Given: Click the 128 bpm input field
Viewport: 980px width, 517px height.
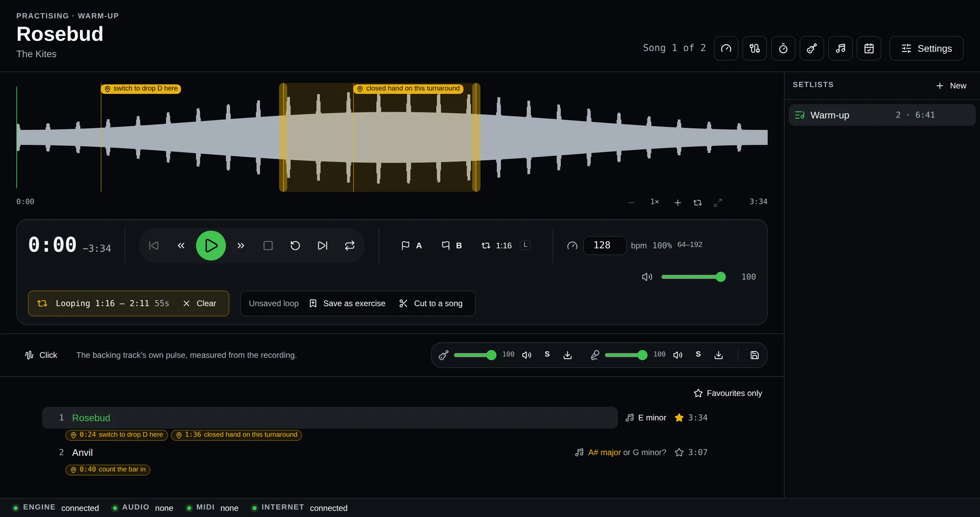Looking at the screenshot, I should 605,245.
